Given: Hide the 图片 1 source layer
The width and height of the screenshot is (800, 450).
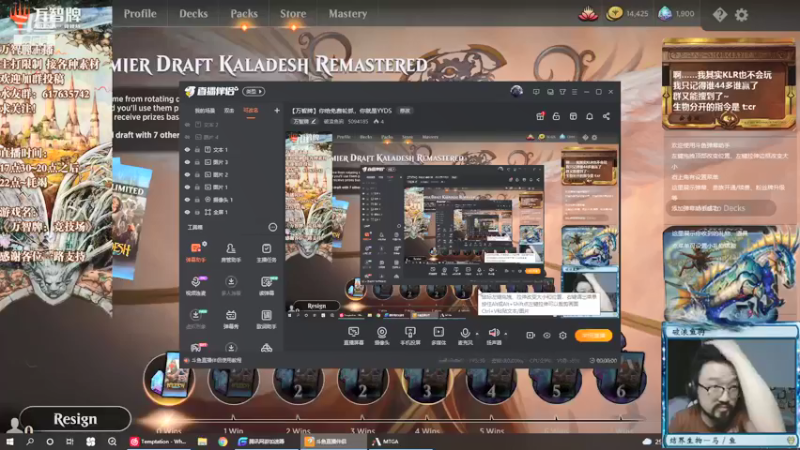Looking at the screenshot, I should 187,187.
